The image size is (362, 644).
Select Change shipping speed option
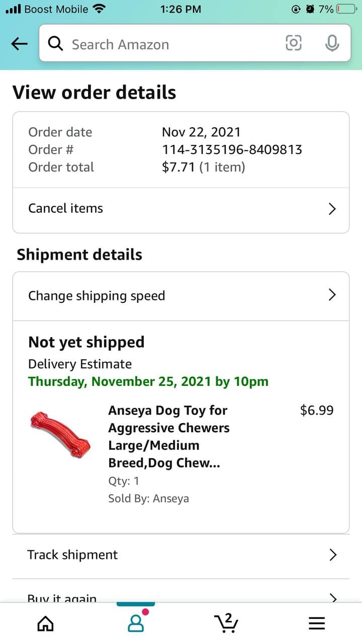(x=97, y=295)
